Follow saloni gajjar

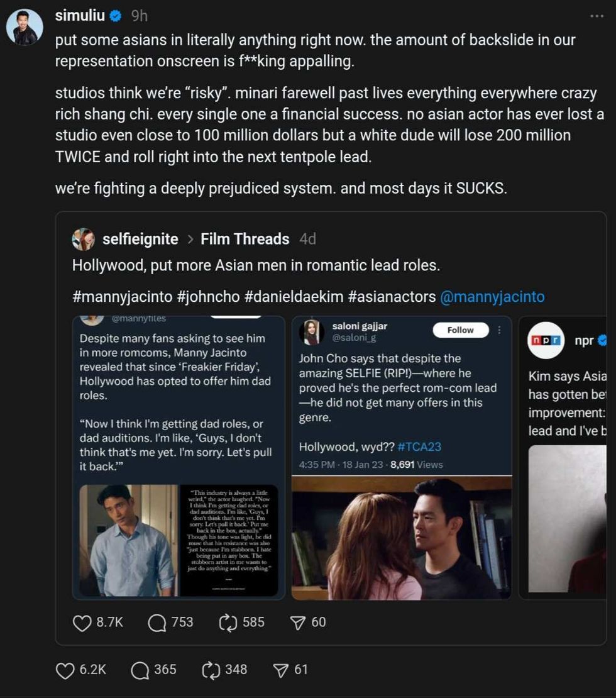(x=460, y=330)
